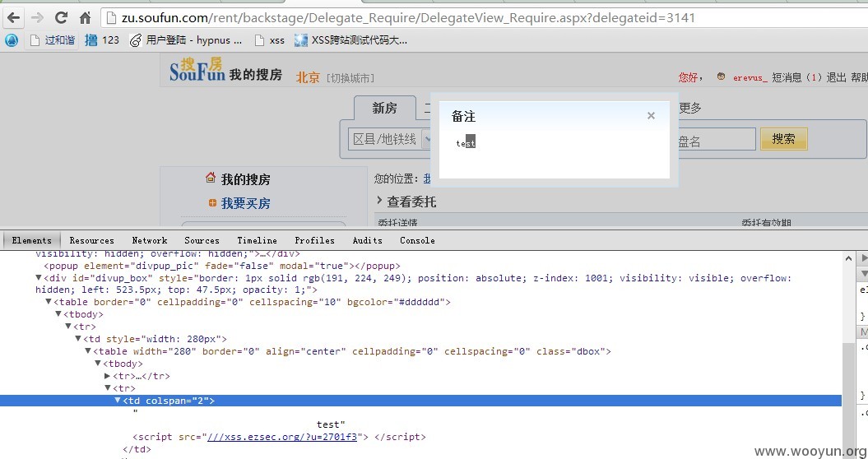Open 我的搜房 sidebar link
The image size is (868, 459).
pos(246,179)
